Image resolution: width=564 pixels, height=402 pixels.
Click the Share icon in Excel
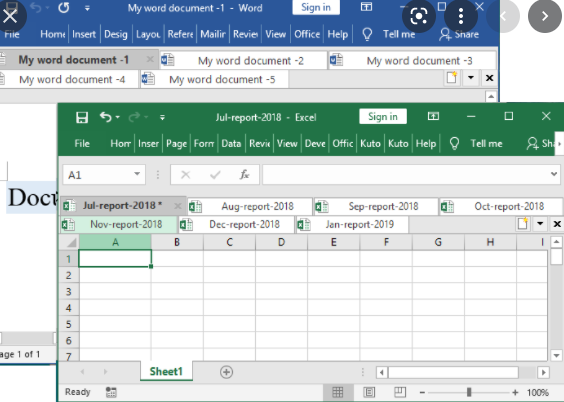click(532, 143)
